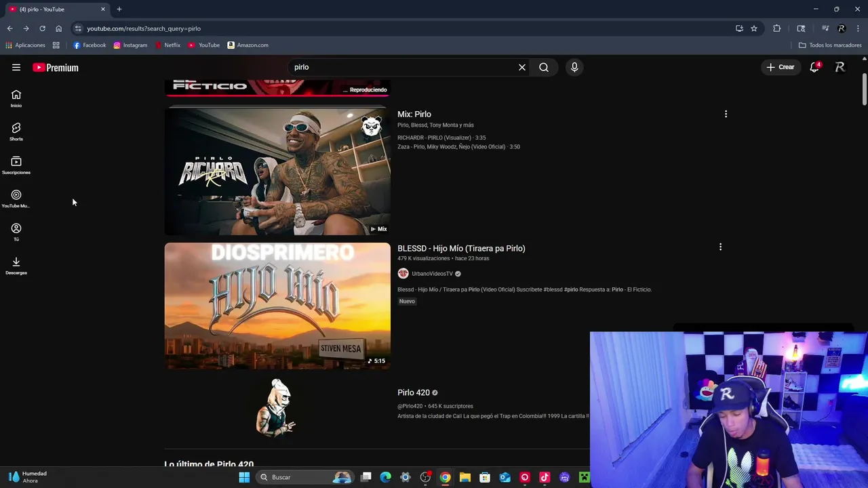Click the Nuevo badge
Viewport: 868px width, 488px height.
point(407,301)
